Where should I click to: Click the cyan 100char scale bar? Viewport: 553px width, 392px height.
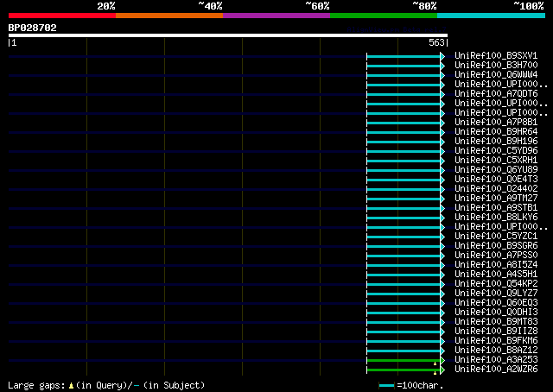click(386, 386)
